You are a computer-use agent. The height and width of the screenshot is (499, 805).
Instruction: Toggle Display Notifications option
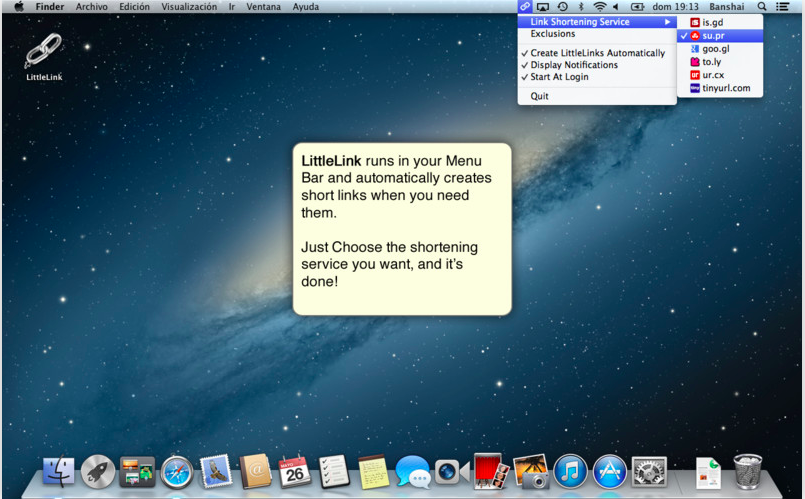point(597,65)
